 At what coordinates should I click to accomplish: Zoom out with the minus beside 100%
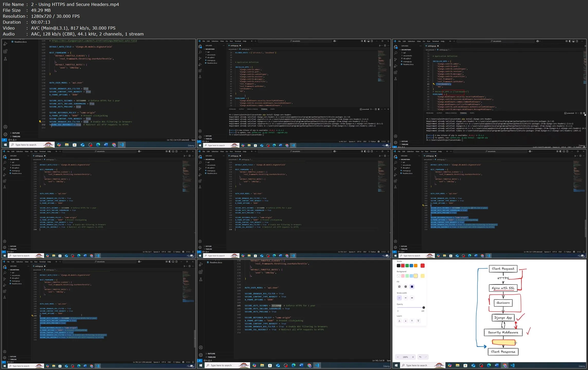pos(398,357)
